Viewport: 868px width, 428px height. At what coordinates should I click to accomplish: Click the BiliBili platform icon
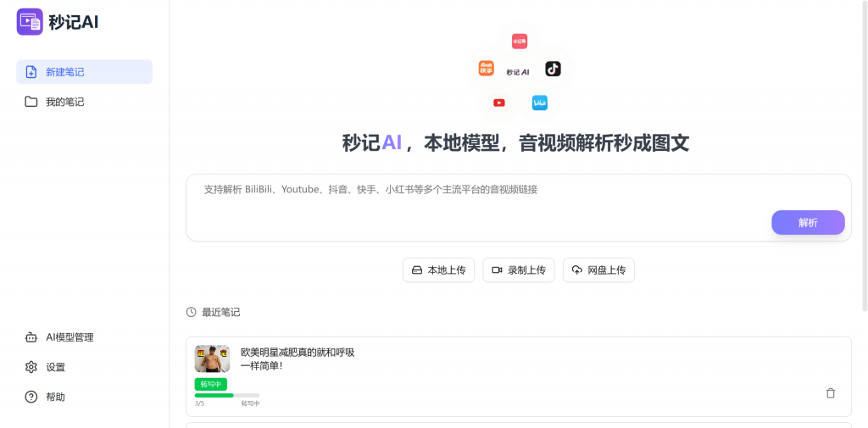[539, 103]
